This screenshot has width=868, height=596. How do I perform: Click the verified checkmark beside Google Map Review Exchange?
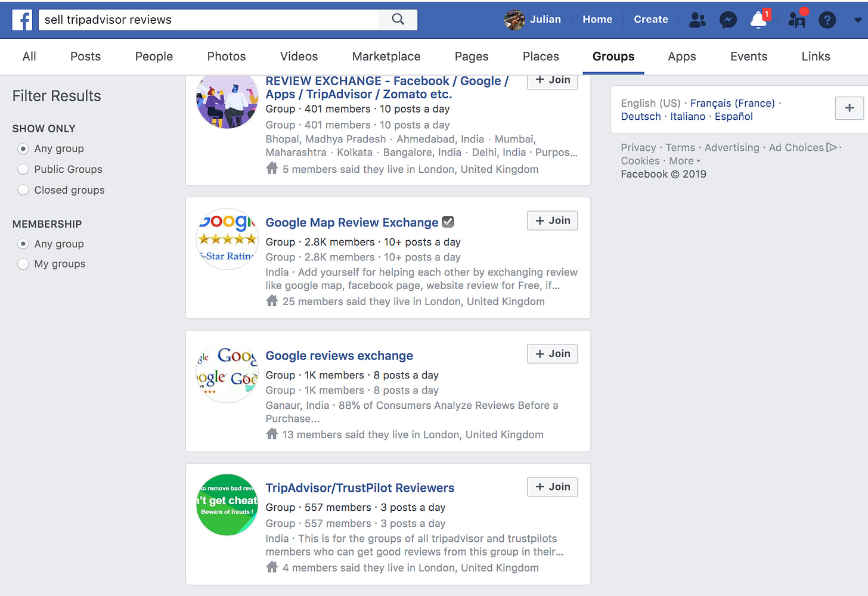(x=448, y=222)
